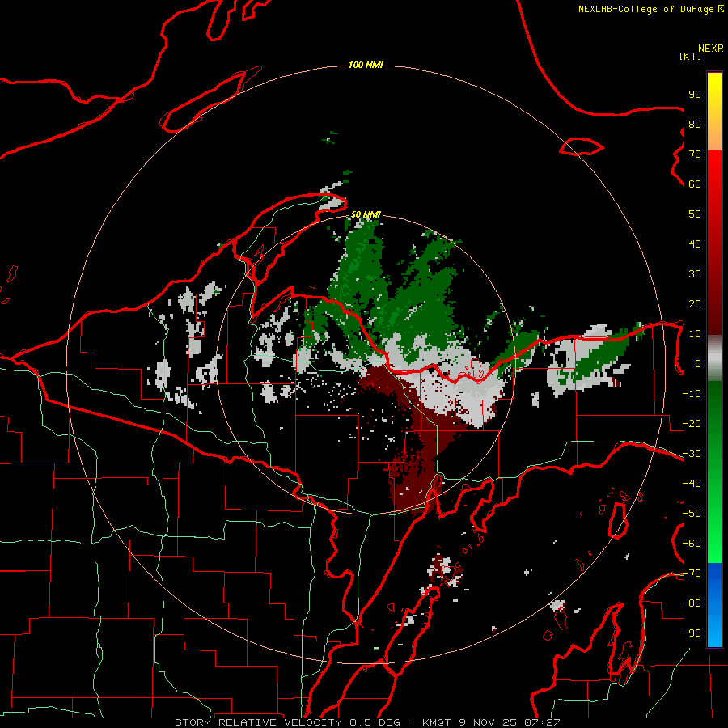
Task: Click the 70 value on velocity scale
Action: tap(695, 154)
